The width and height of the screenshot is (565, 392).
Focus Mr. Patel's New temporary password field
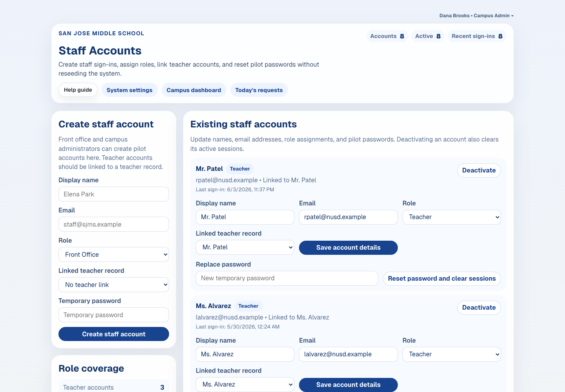tap(287, 278)
